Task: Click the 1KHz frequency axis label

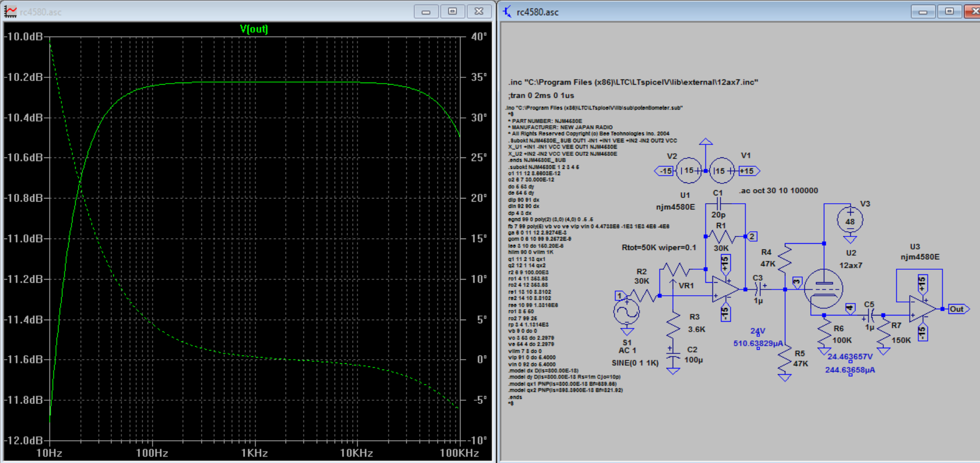Action: click(x=254, y=453)
